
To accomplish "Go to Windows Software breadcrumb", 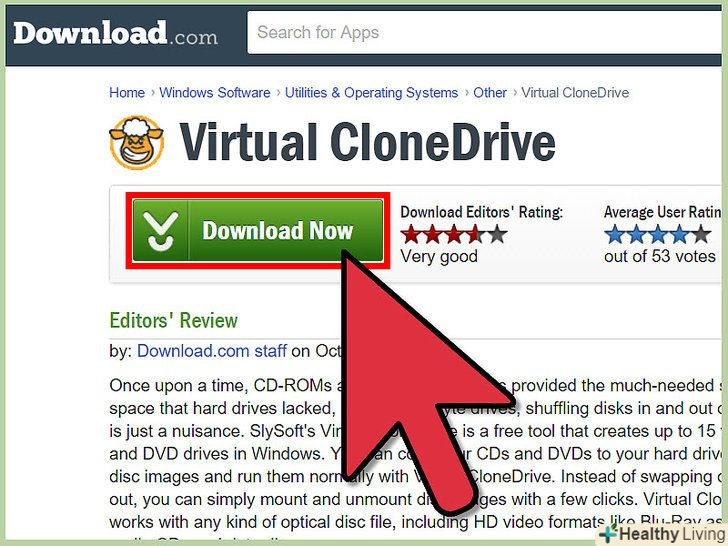I will [214, 92].
